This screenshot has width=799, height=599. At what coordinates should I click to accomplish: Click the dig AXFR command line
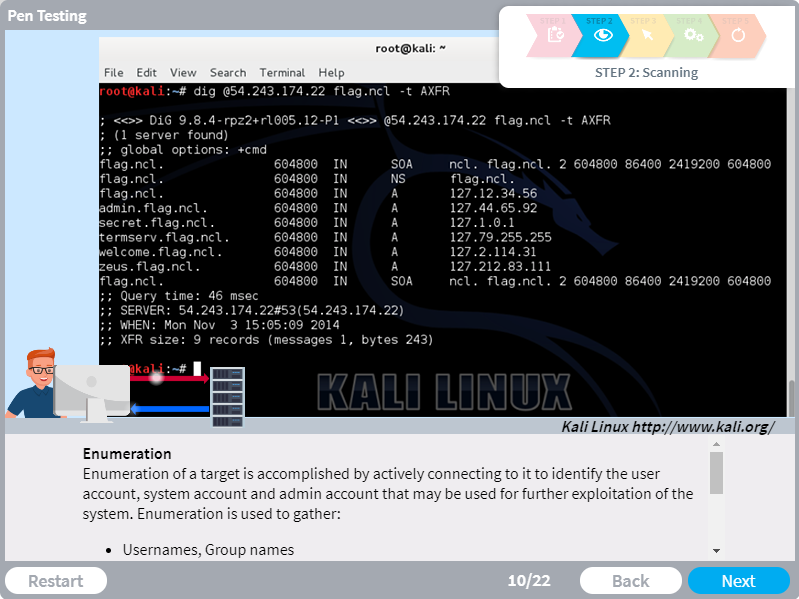[275, 91]
